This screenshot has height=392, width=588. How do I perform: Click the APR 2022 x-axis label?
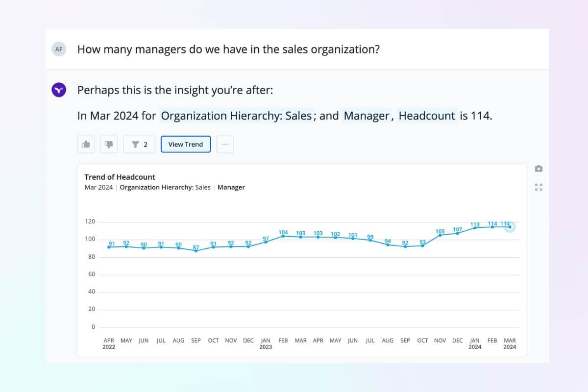(x=109, y=343)
